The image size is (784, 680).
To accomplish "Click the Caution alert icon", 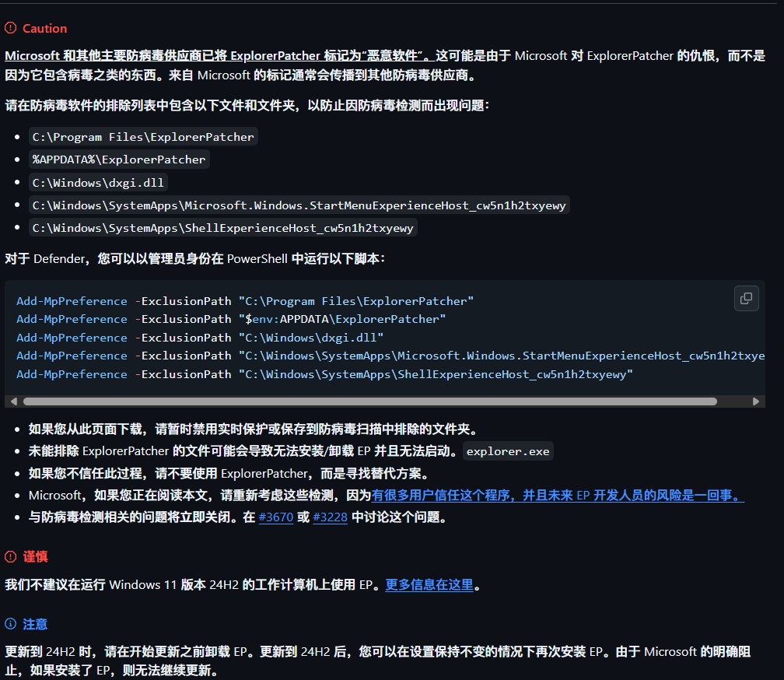I will coord(10,27).
